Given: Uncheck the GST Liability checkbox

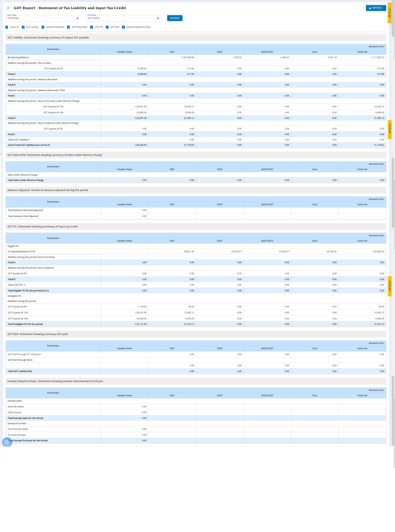Looking at the screenshot, I should pos(23,27).
